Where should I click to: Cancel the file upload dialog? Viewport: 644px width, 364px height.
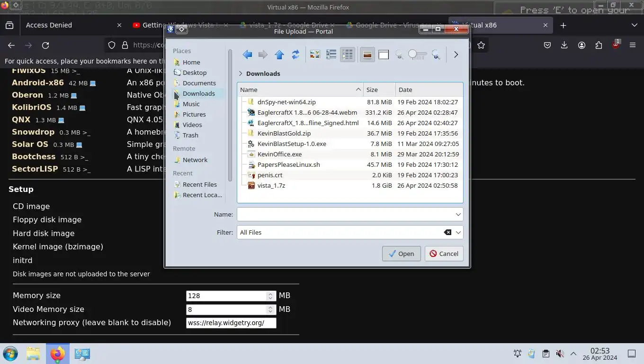click(444, 254)
